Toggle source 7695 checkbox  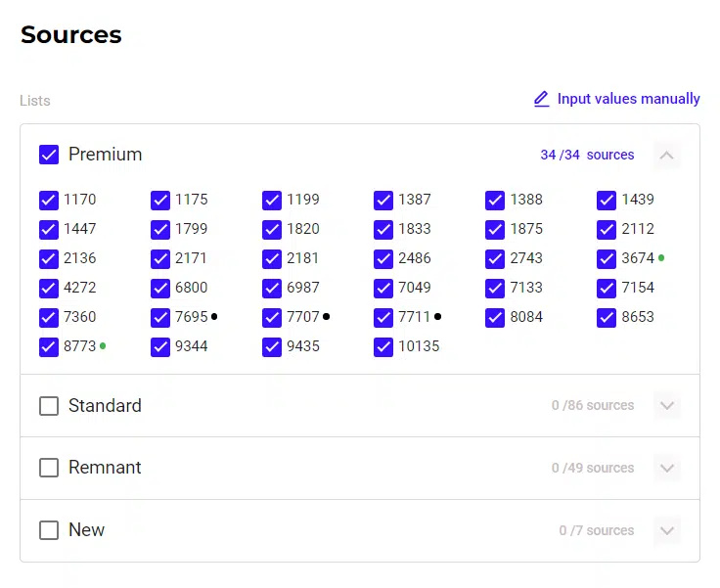[160, 317]
